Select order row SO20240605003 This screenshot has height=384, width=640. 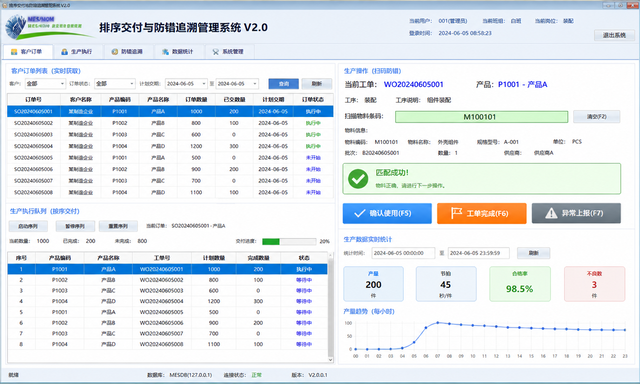[x=170, y=135]
